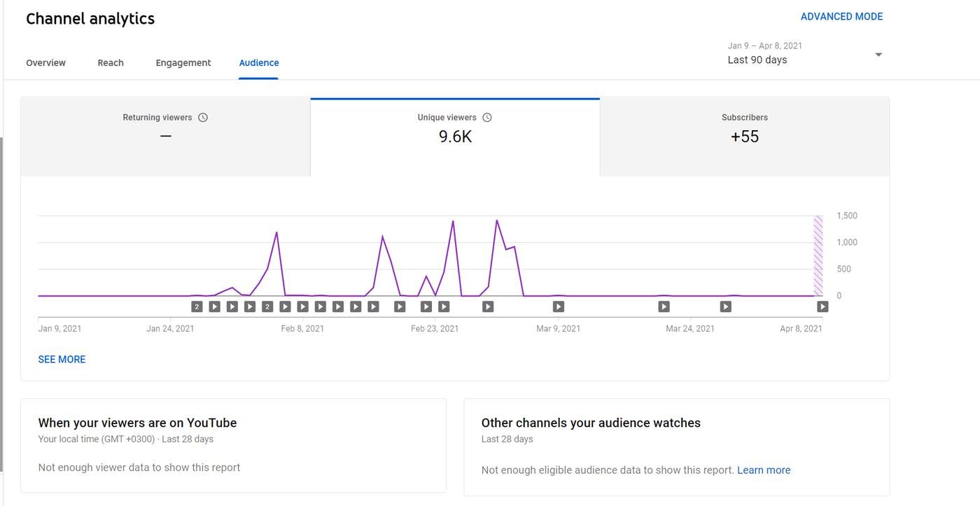The width and height of the screenshot is (980, 506).
Task: Click the hatched bar at the chart's right end
Action: [818, 256]
